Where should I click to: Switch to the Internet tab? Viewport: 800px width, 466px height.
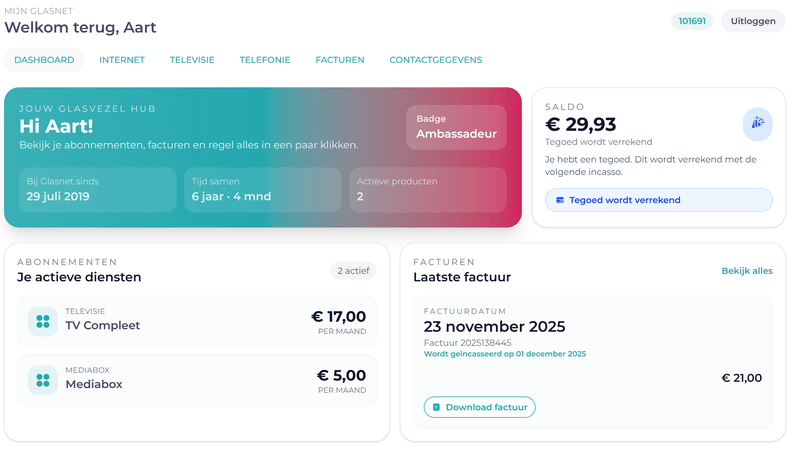[122, 60]
